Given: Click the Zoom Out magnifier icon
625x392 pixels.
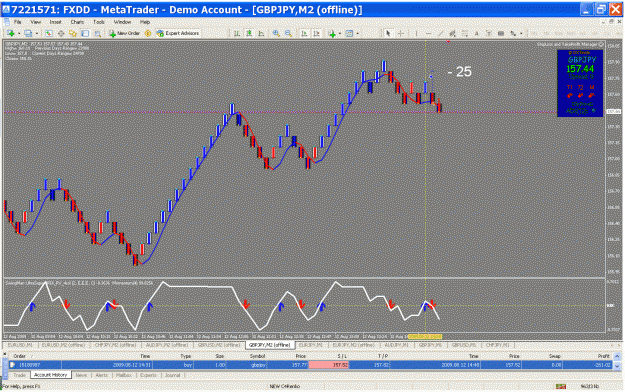Looking at the screenshot, I should pos(288,33).
